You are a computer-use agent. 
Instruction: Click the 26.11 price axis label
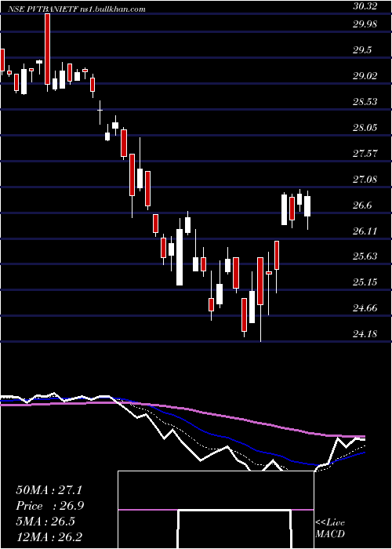coord(365,231)
